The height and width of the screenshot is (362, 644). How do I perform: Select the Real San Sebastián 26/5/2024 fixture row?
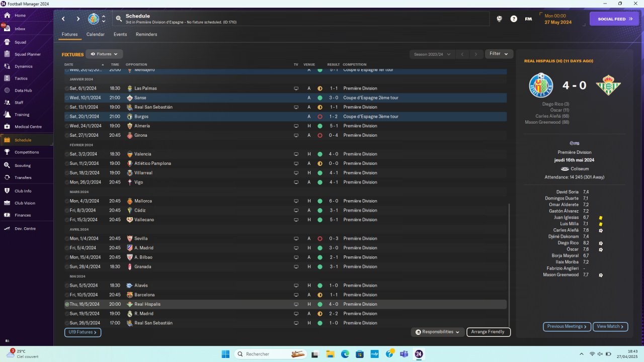[x=285, y=323]
